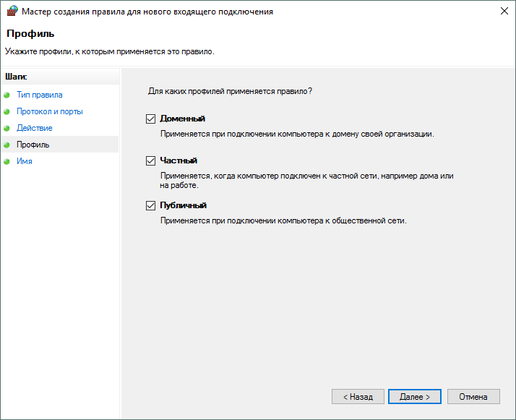The width and height of the screenshot is (516, 420).
Task: Click green bullet beside Имя step
Action: click(7, 161)
